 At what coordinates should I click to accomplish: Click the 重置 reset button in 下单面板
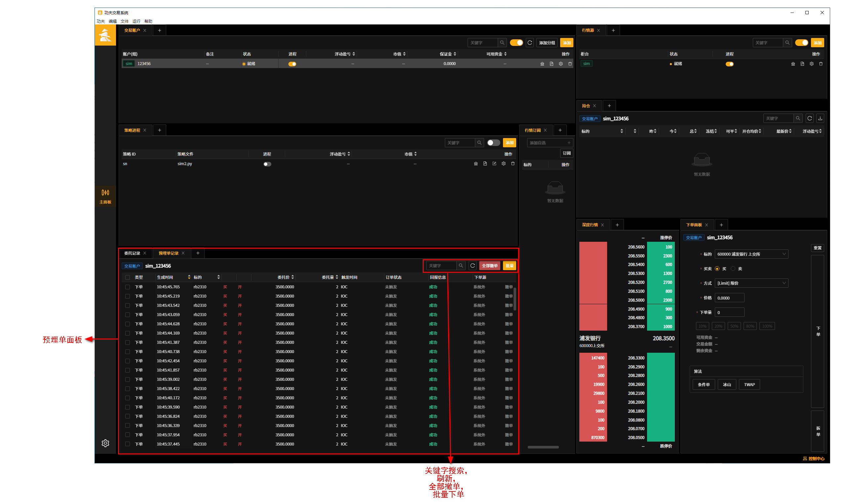pos(817,248)
